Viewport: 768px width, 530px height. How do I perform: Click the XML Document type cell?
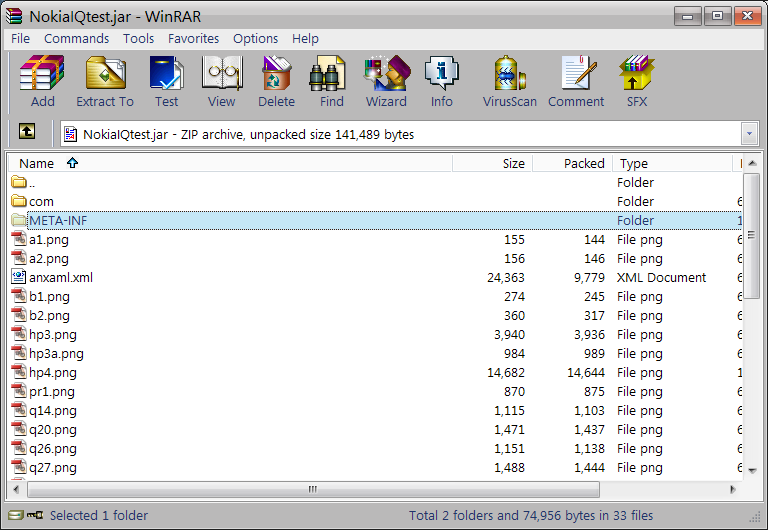pyautogui.click(x=661, y=278)
